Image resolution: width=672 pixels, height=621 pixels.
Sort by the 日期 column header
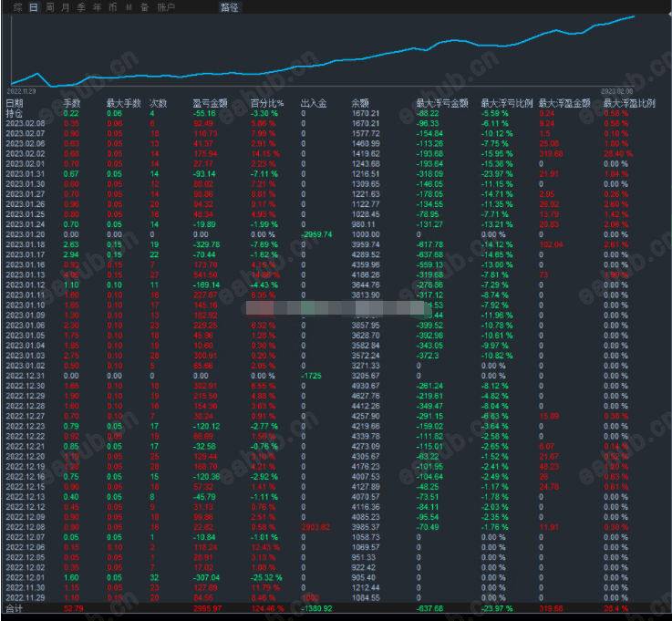pos(15,103)
